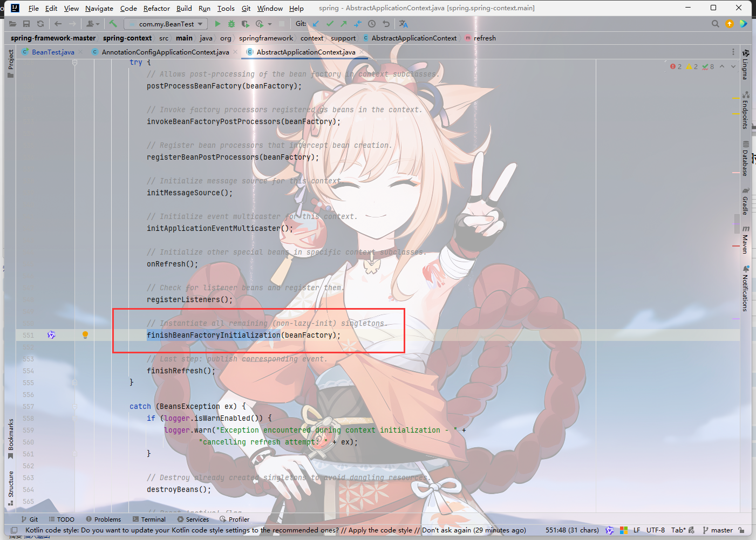756x540 pixels.
Task: Build project with the hammer icon
Action: 113,24
